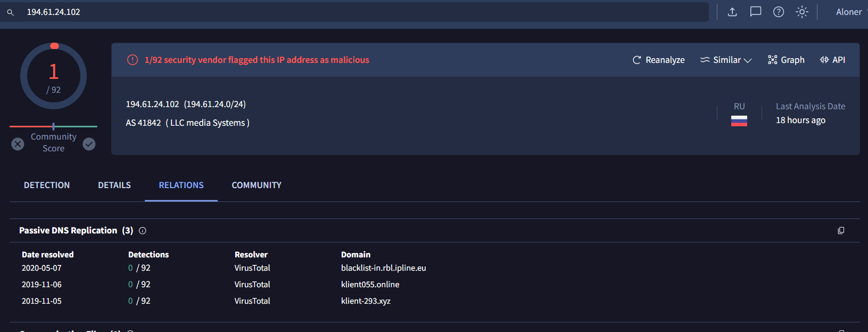Open the Details tab

point(114,185)
